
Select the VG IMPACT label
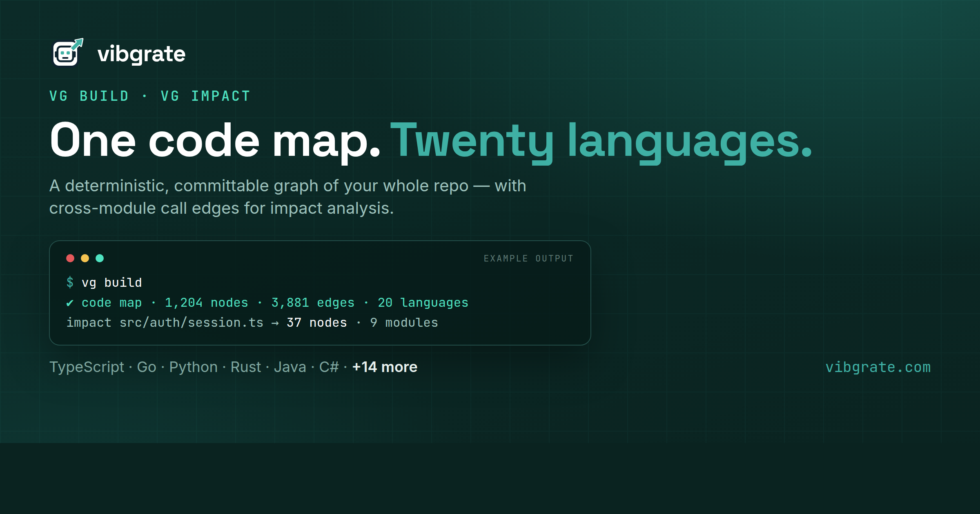pos(205,96)
